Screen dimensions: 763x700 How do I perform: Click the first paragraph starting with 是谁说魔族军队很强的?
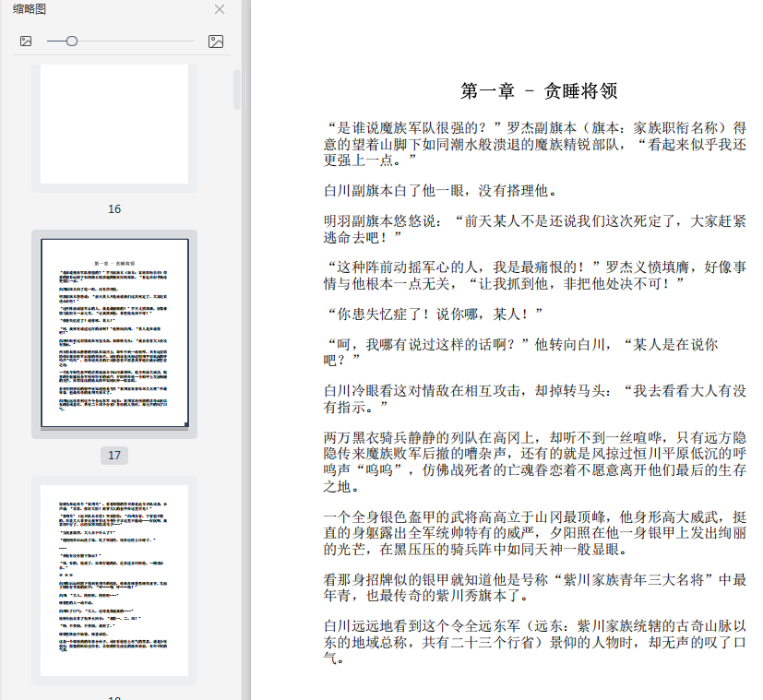point(535,143)
